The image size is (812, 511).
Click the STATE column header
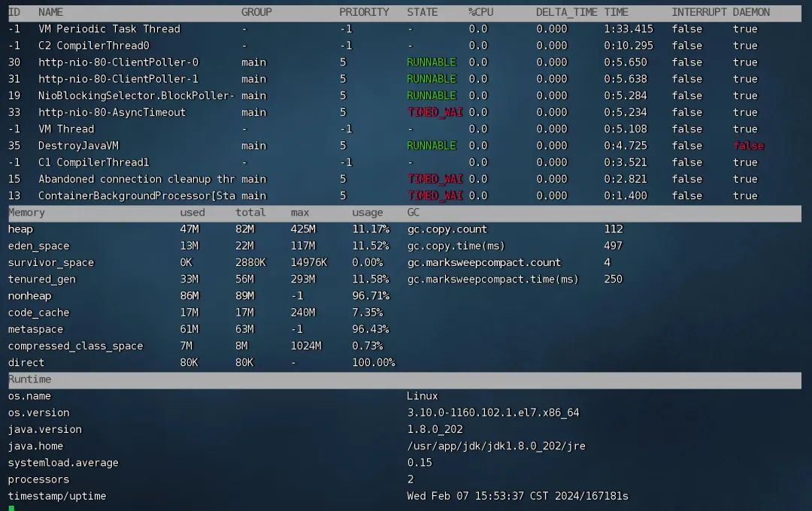pyautogui.click(x=423, y=12)
